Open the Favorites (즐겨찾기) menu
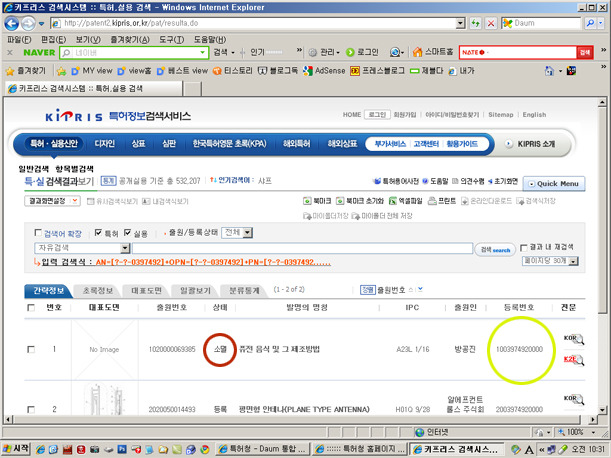The image size is (611, 458). [129, 40]
